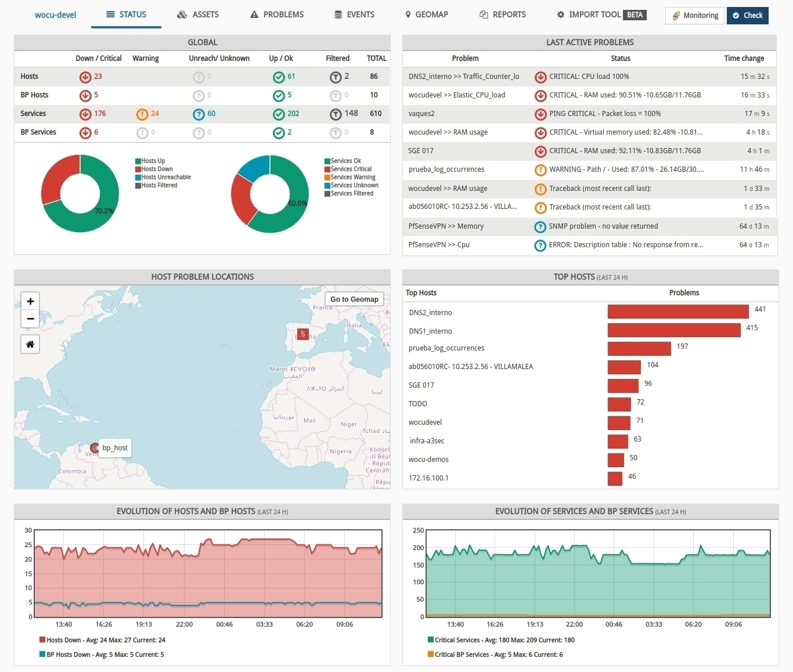The width and height of the screenshot is (793, 672).
Task: Open the IMPORT TOOL beta tab
Action: click(x=601, y=15)
